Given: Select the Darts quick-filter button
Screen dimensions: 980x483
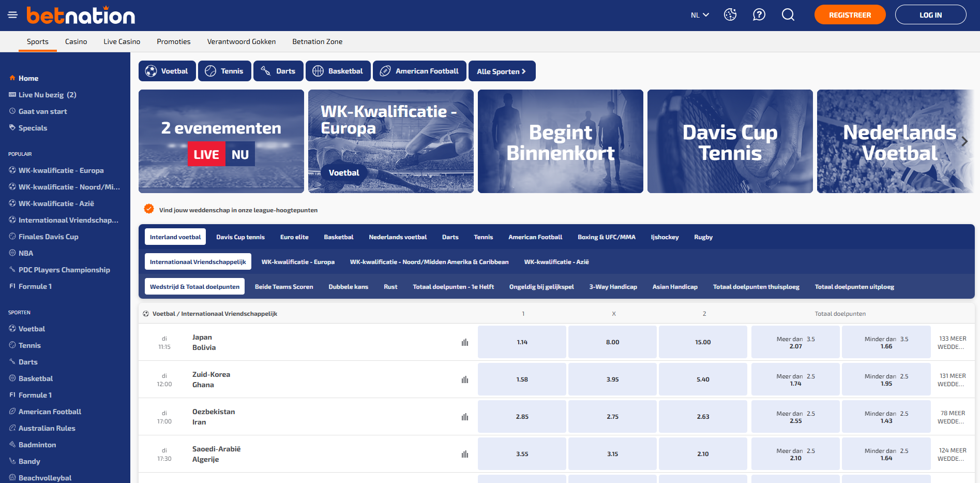Looking at the screenshot, I should pyautogui.click(x=278, y=71).
